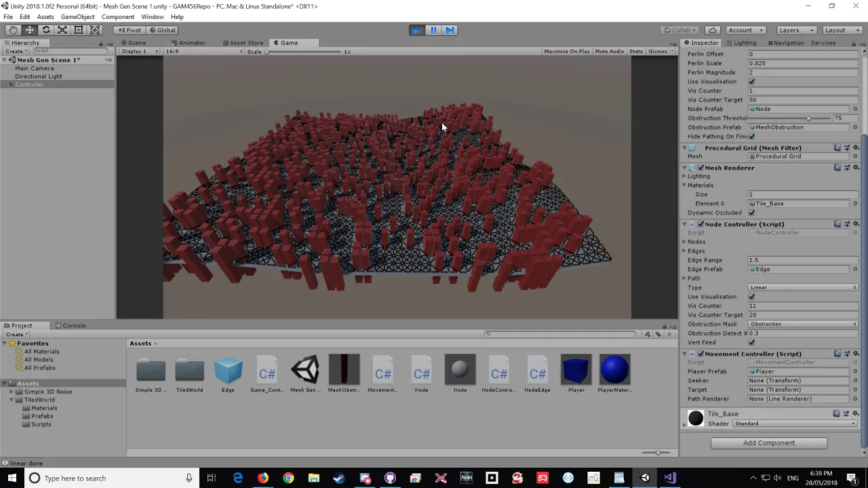Toggle the Vert Feed checkbox
The width and height of the screenshot is (868, 488).
tap(751, 342)
